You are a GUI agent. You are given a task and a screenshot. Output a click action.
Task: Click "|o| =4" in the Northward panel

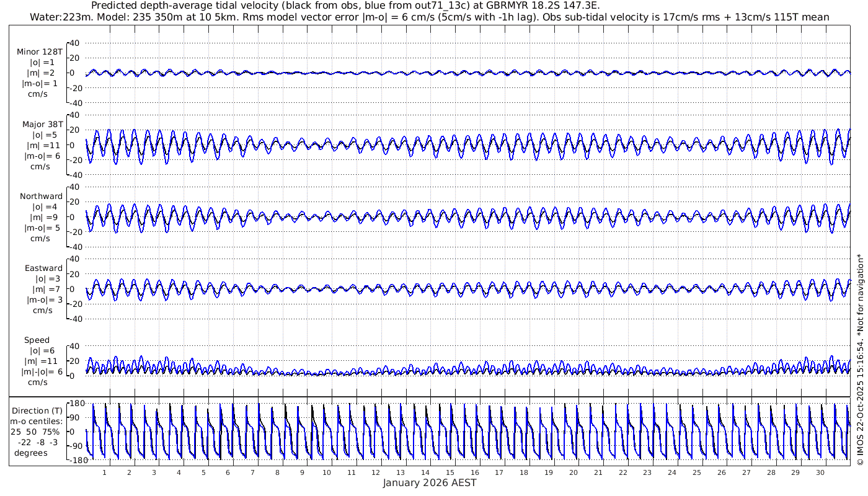pos(44,207)
